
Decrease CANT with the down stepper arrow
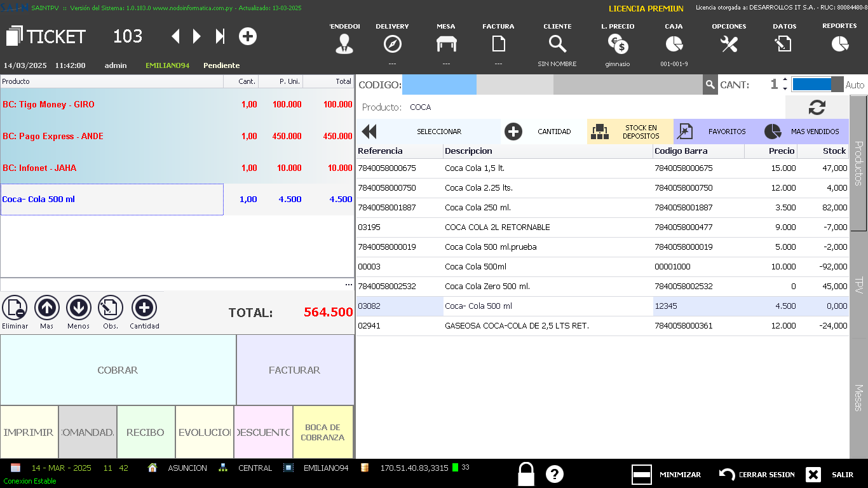[785, 88]
